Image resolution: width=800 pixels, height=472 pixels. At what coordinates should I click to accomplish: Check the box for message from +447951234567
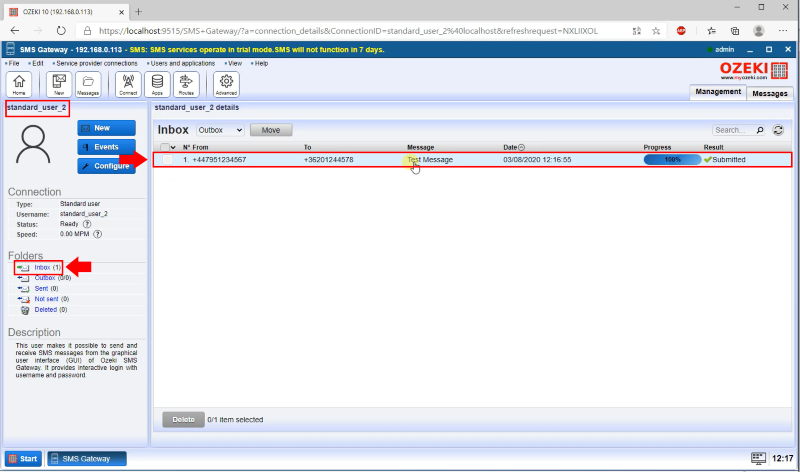167,160
